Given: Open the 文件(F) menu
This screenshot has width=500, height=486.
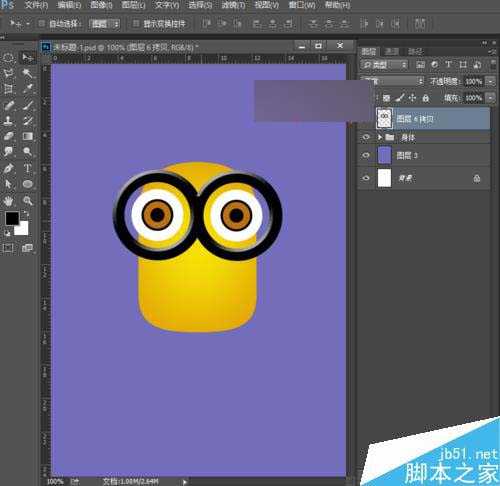Looking at the screenshot, I should pyautogui.click(x=36, y=5).
